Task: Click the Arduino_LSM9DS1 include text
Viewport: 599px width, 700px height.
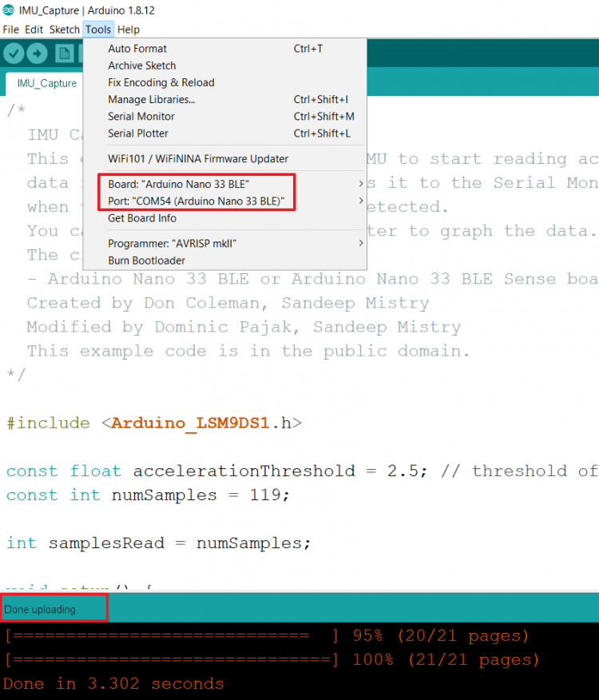Action: (190, 423)
